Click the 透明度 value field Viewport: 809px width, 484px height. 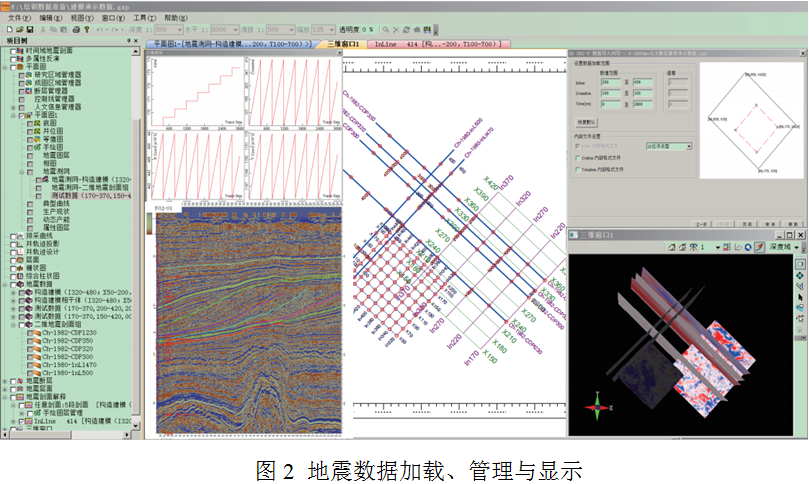(367, 29)
